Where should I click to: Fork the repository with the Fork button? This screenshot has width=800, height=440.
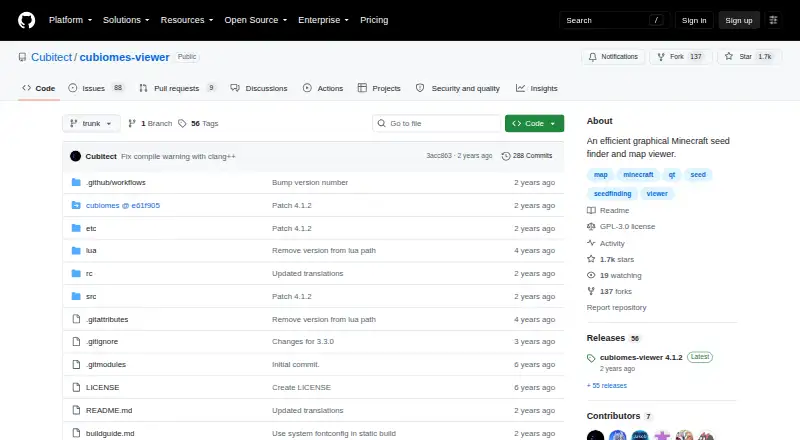(x=681, y=57)
